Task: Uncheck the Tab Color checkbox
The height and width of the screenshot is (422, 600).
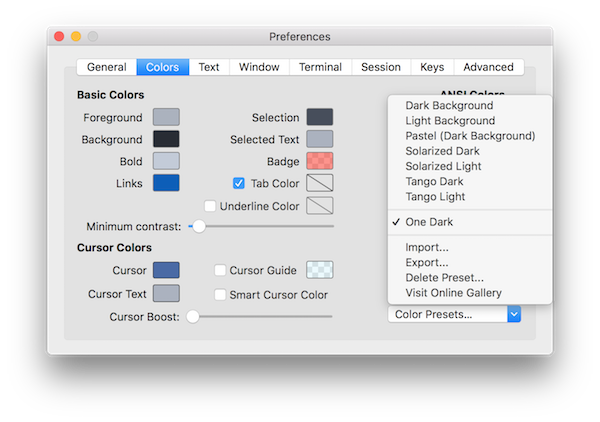Action: click(x=239, y=183)
